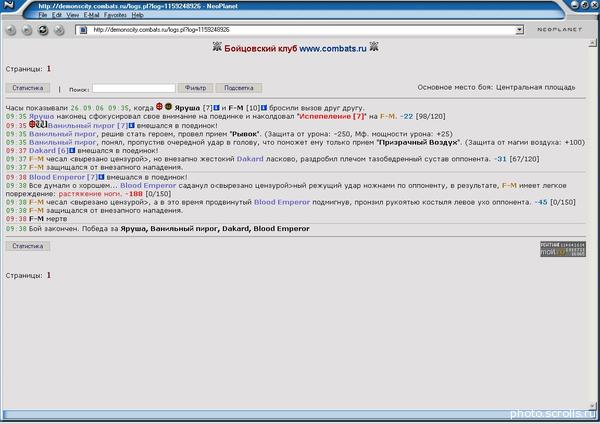Click Blood Emperor in саданул line
The image size is (600, 424).
pyautogui.click(x=148, y=186)
